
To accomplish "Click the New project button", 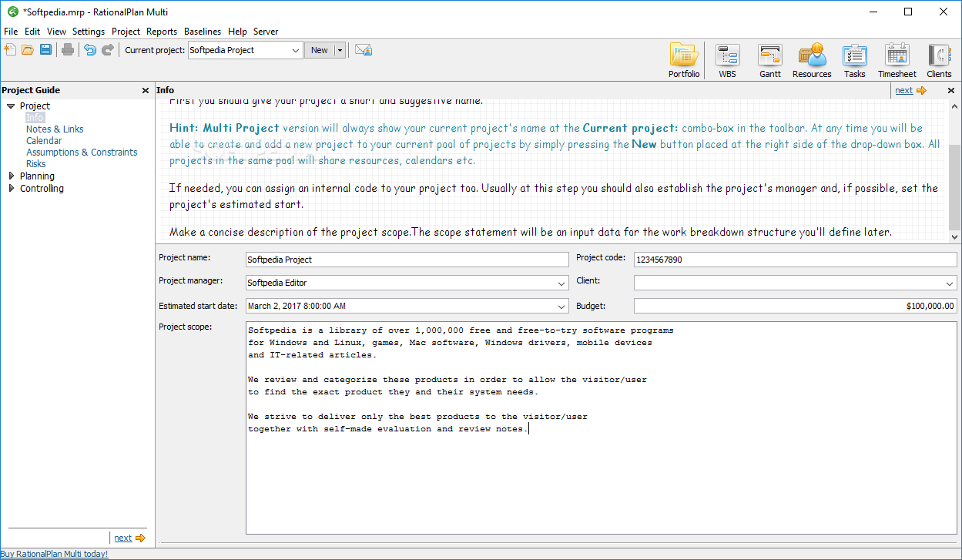I will point(319,50).
